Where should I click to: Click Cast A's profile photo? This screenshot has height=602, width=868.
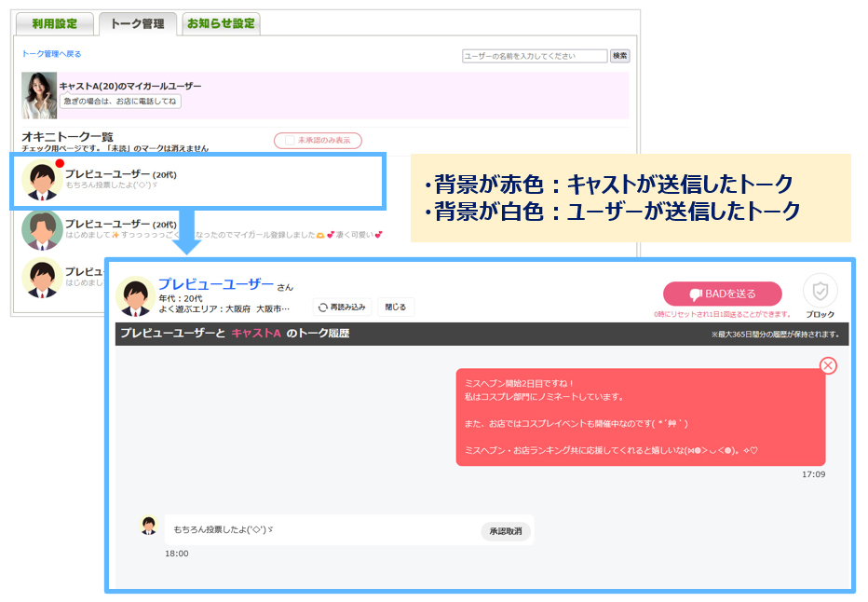(x=39, y=95)
